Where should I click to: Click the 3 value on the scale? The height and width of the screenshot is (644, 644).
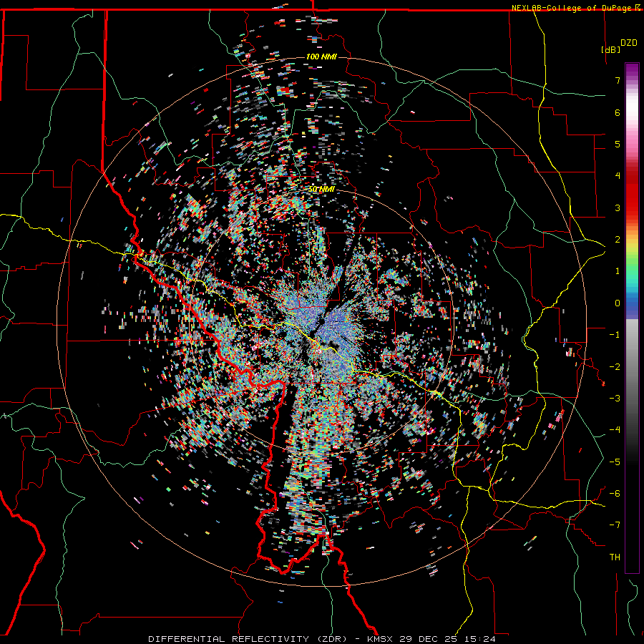coord(618,208)
